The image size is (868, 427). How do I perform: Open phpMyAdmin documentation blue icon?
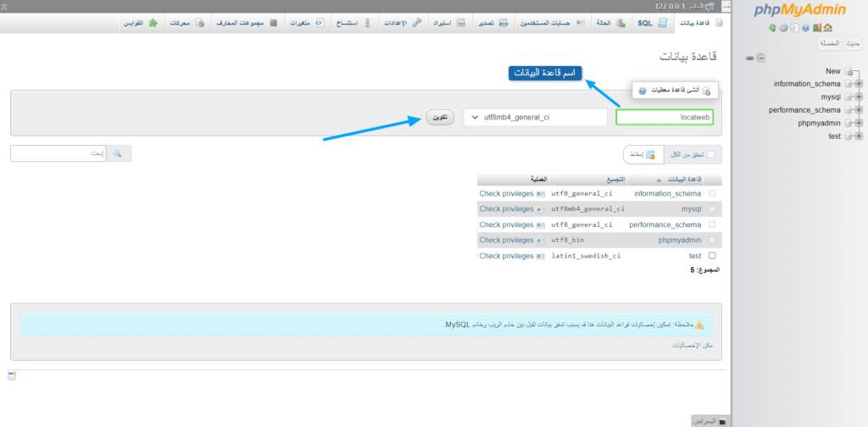point(806,28)
